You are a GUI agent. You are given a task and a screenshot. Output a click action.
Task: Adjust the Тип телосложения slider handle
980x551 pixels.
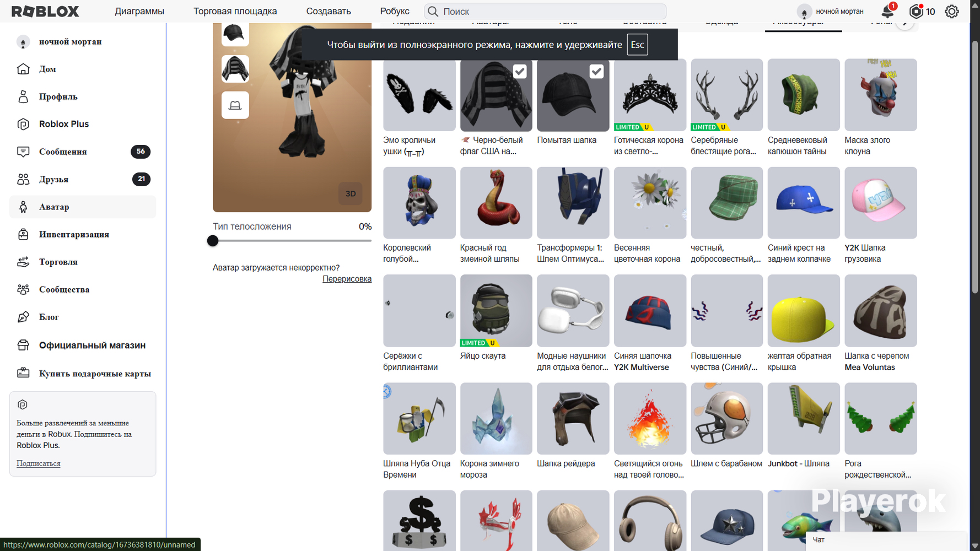213,241
